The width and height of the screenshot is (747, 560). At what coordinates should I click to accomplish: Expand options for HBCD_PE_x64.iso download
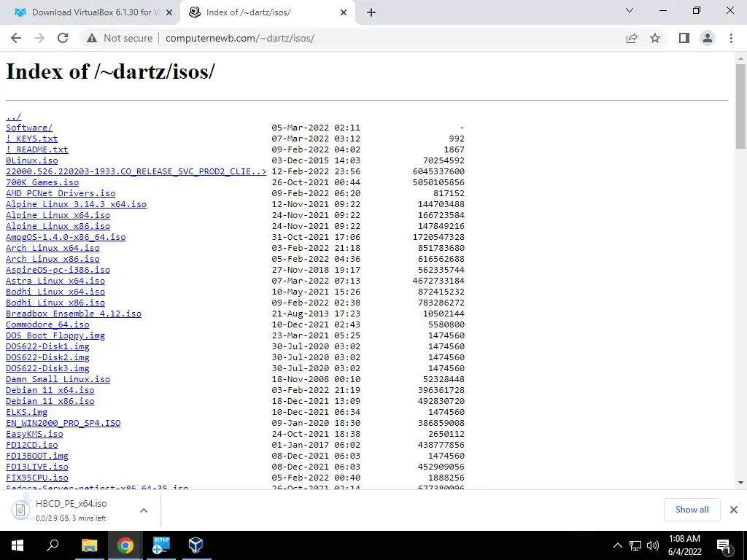tap(144, 510)
